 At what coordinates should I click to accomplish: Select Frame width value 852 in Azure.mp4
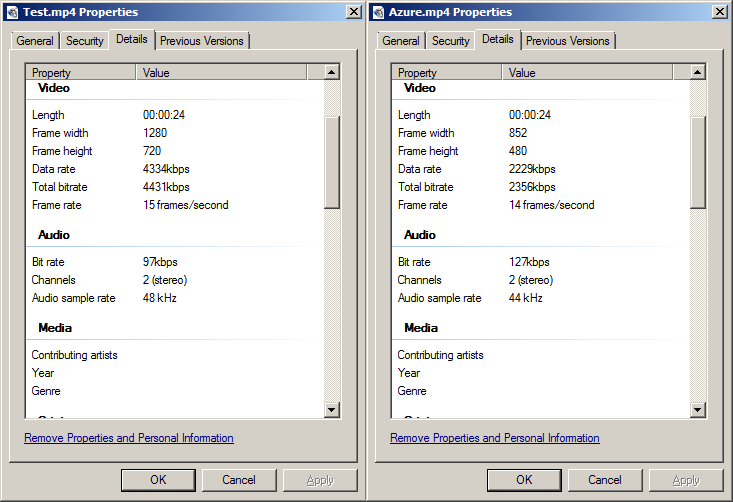tap(518, 133)
